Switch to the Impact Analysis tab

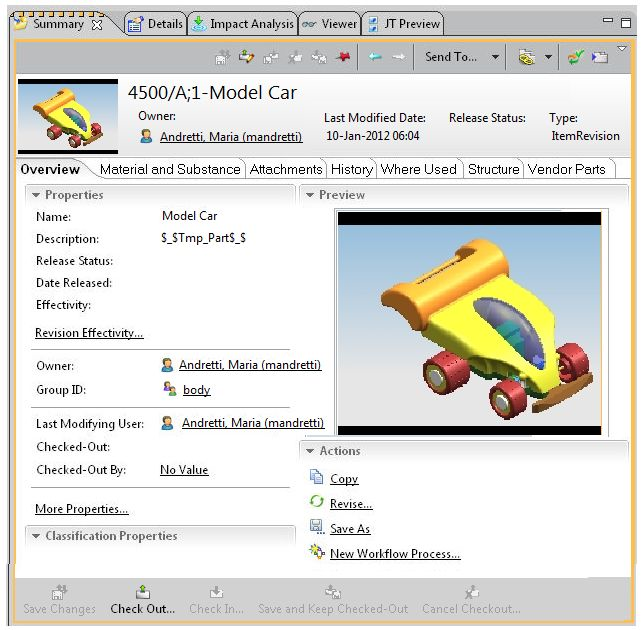click(243, 24)
